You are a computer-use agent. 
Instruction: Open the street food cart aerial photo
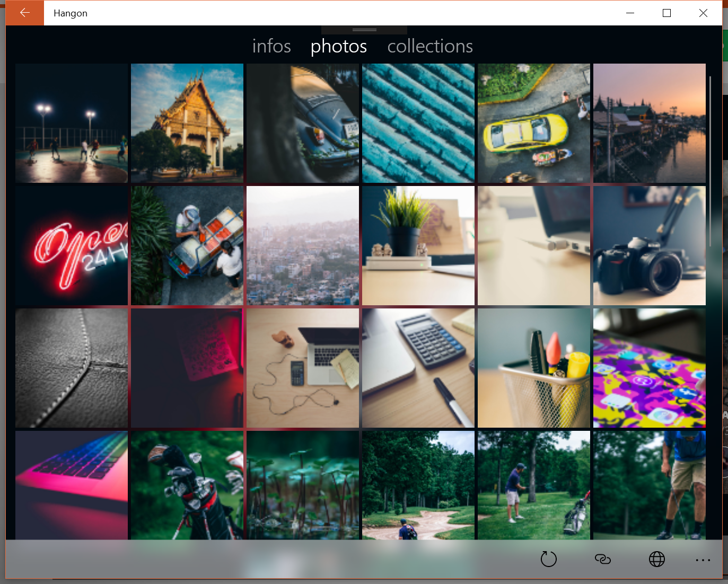pos(187,245)
